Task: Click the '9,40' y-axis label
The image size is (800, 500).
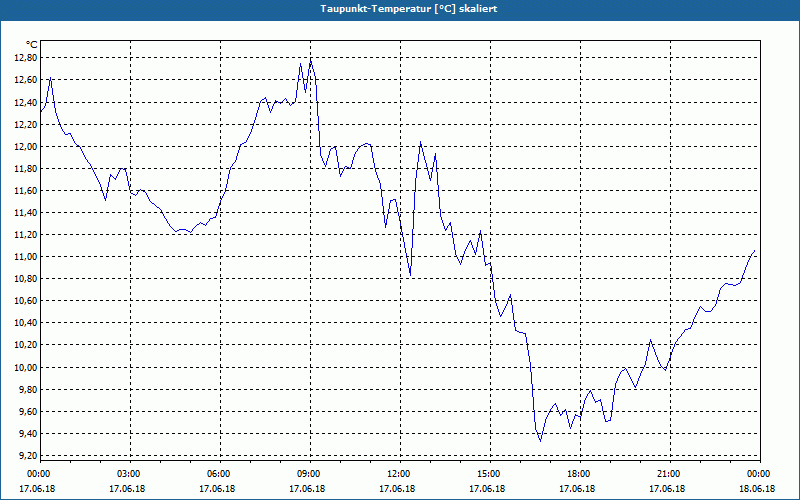Action: (x=29, y=433)
